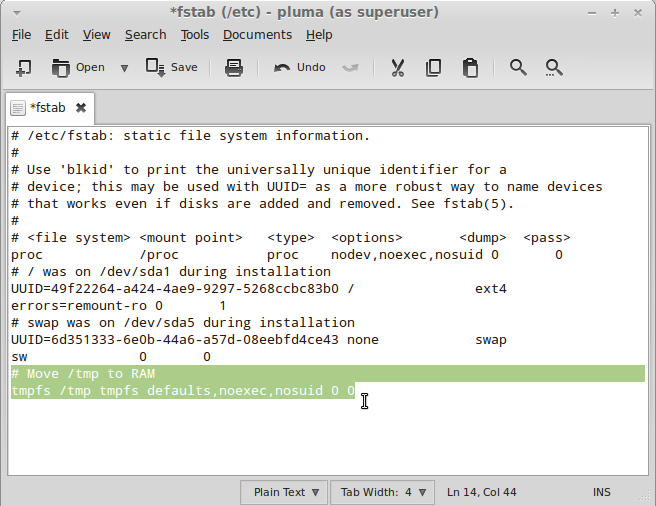This screenshot has width=656, height=506.
Task: Close the fstab tab with its X
Action: click(81, 108)
